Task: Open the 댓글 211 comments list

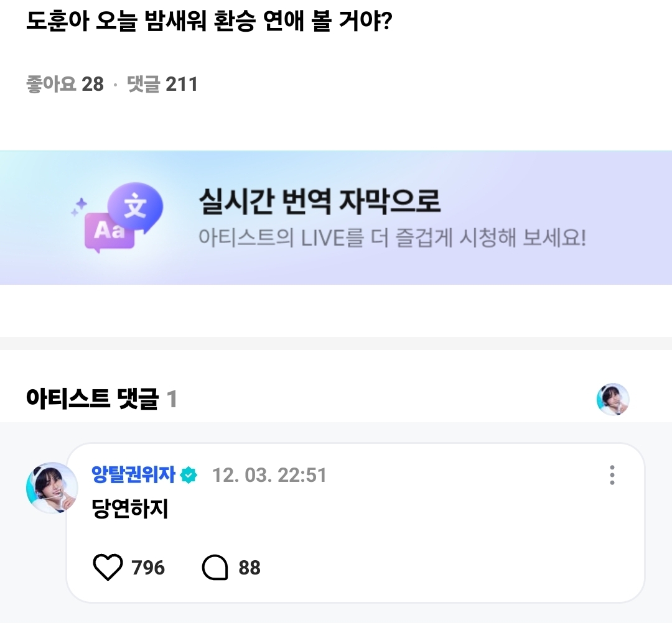Action: [162, 84]
